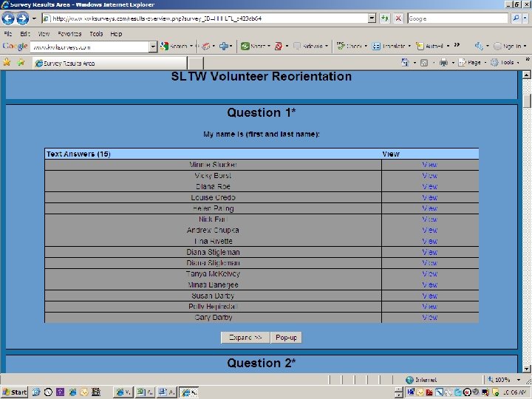Click the Google Toolbar search input field
The image size is (532, 399).
coord(89,47)
